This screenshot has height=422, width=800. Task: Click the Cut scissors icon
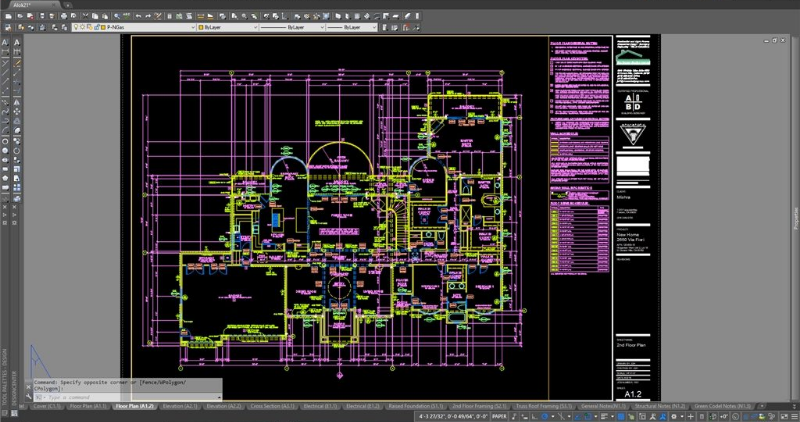click(85, 16)
